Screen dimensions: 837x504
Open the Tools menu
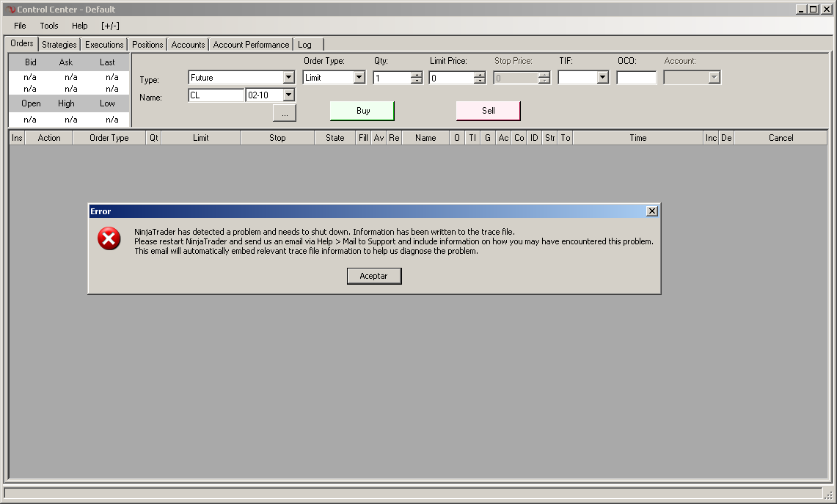[49, 26]
